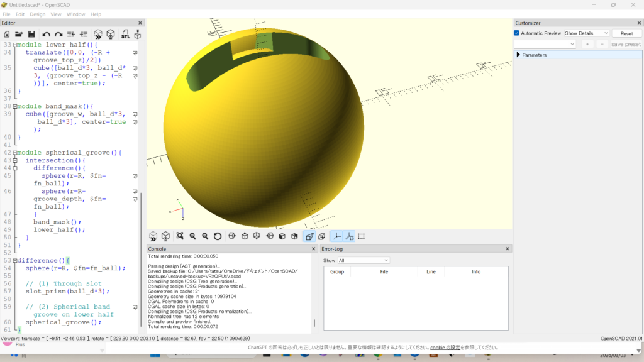This screenshot has width=644, height=362.
Task: Expand the Parameters section
Action: [518, 55]
